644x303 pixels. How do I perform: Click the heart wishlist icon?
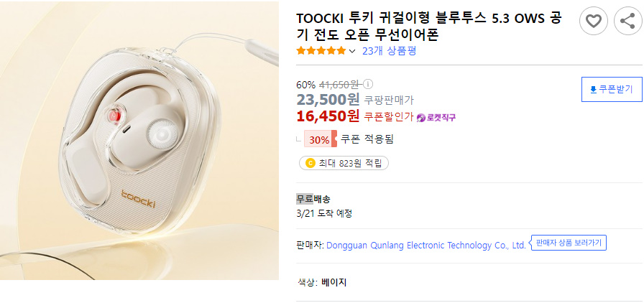pos(594,21)
